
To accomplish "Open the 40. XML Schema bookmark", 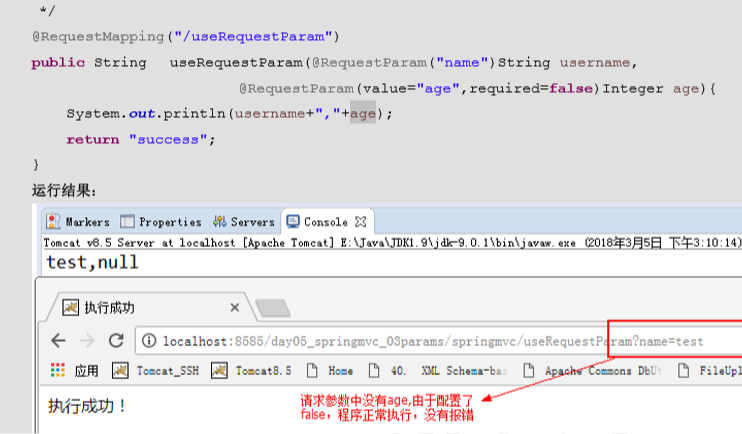I will coord(437,371).
